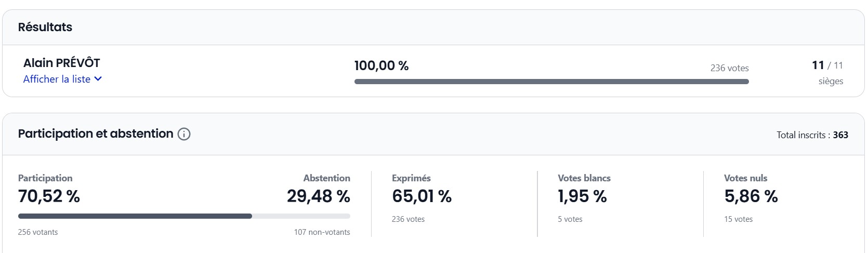Image resolution: width=868 pixels, height=253 pixels.
Task: Open the Afficher la liste link
Action: pos(57,79)
